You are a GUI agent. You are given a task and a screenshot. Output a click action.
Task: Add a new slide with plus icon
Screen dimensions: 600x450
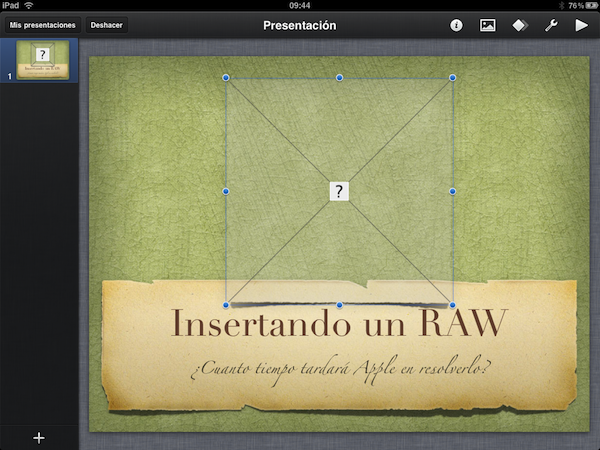tap(39, 438)
